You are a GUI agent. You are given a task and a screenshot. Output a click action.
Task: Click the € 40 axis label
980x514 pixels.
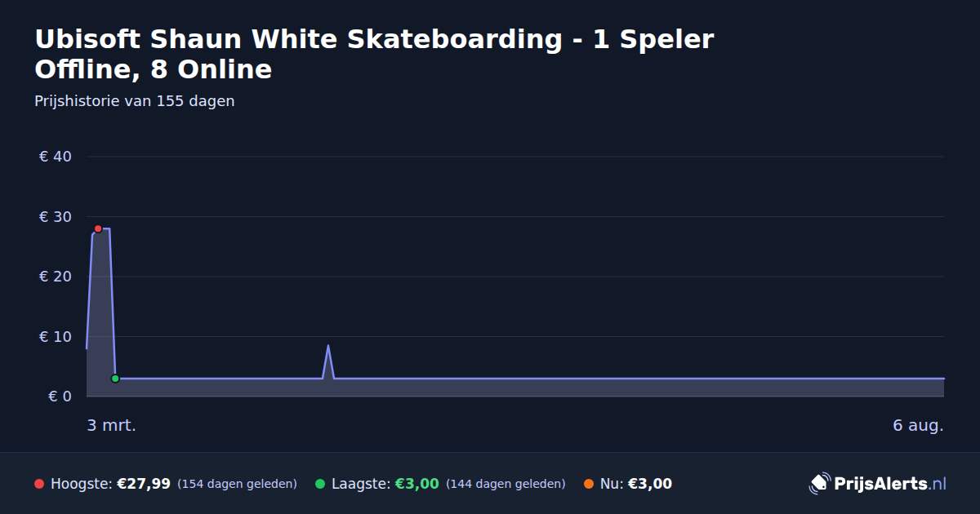(x=56, y=157)
